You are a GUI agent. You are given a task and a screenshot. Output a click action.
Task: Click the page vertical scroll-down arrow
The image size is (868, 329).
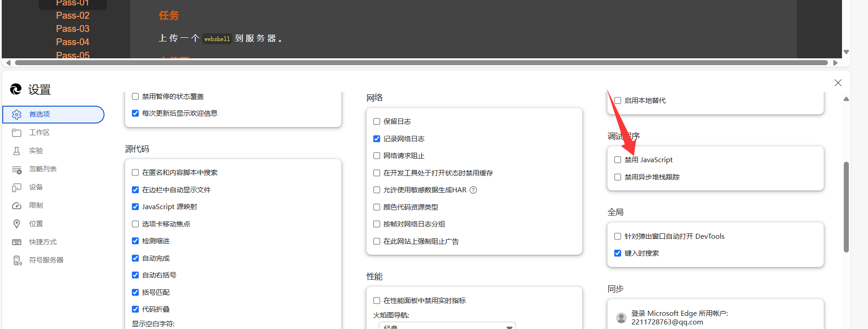tap(846, 52)
